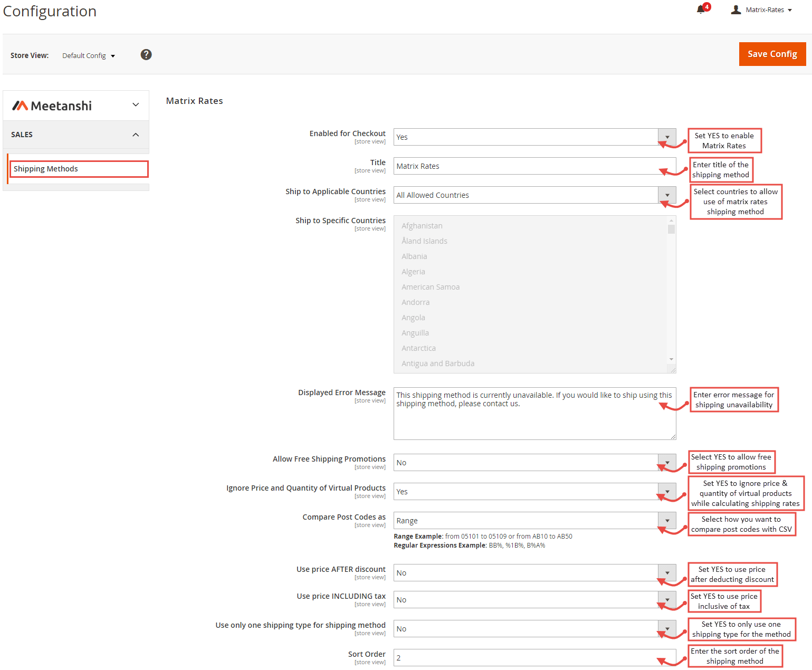The image size is (812, 670).
Task: Open the notifications bell icon
Action: [x=701, y=9]
